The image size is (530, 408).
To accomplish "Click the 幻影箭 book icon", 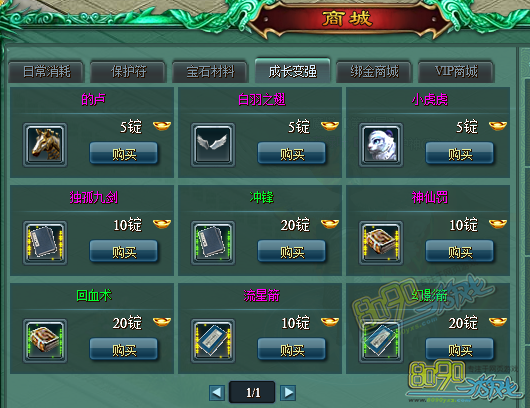I will [381, 341].
